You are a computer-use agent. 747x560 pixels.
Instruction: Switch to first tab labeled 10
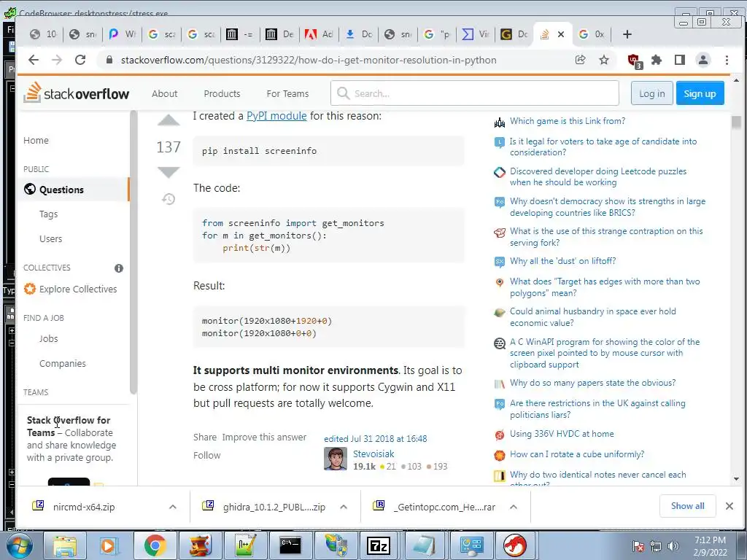pyautogui.click(x=43, y=34)
